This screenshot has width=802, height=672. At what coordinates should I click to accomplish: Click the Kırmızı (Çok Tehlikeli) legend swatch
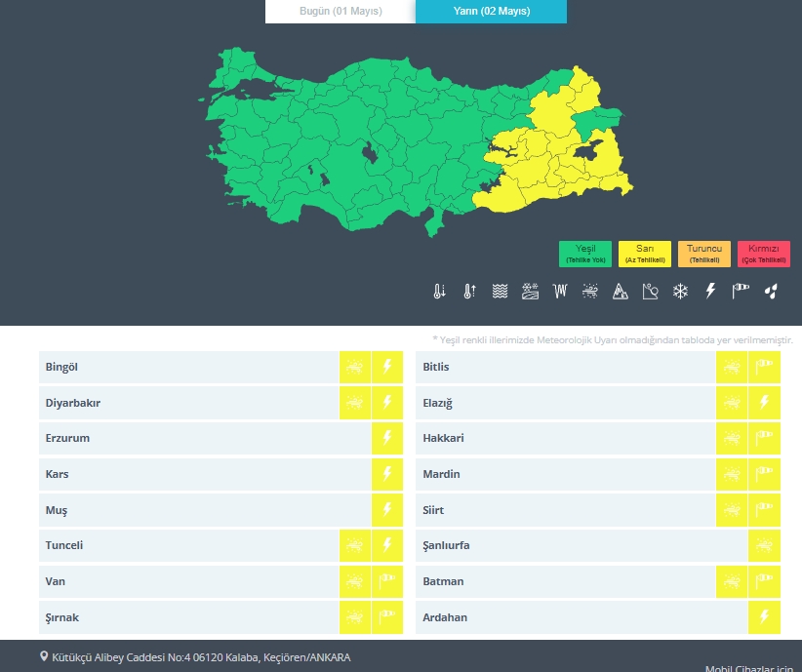764,254
